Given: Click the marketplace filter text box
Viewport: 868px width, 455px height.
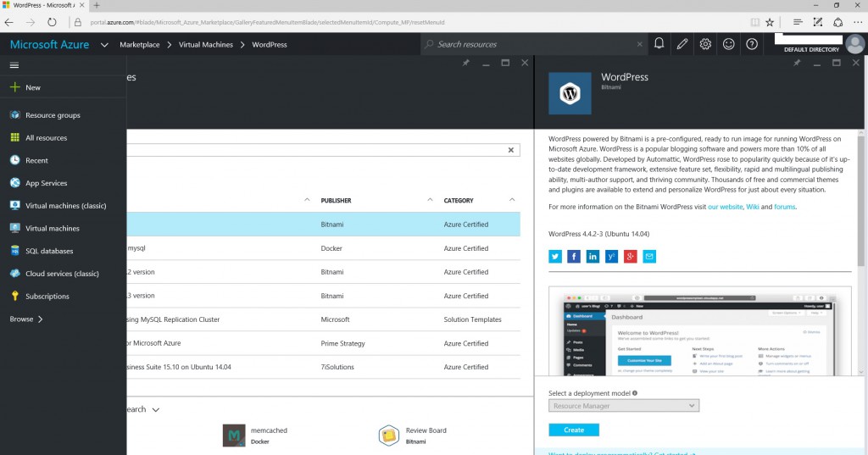Looking at the screenshot, I should [323, 150].
